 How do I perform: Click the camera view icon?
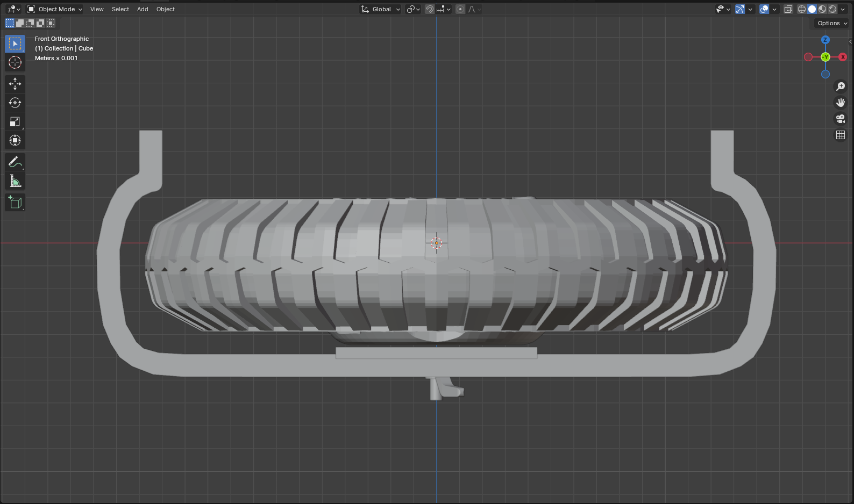(841, 119)
